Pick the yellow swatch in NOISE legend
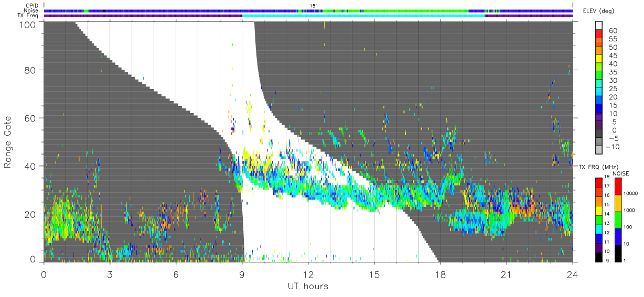 click(x=617, y=203)
